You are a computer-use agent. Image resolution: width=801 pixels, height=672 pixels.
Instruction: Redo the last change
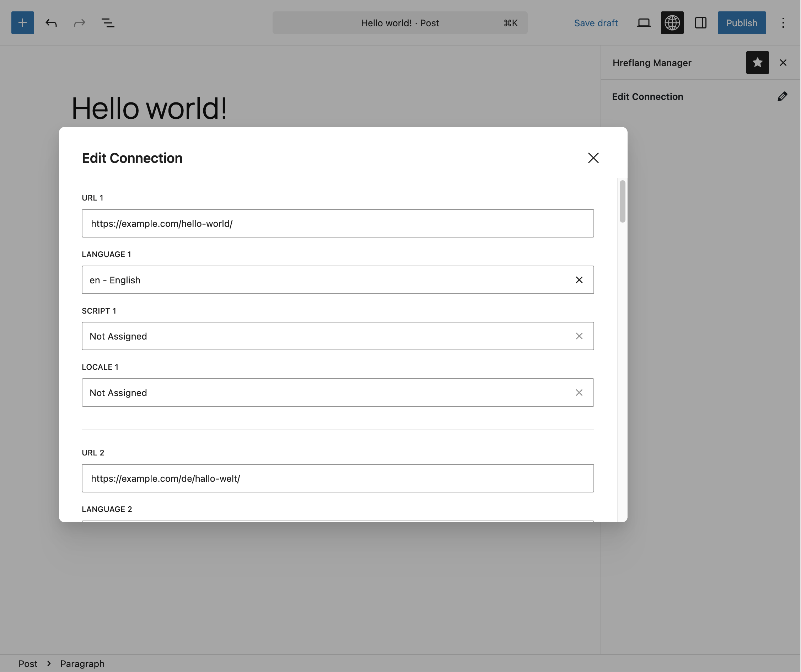click(x=79, y=23)
